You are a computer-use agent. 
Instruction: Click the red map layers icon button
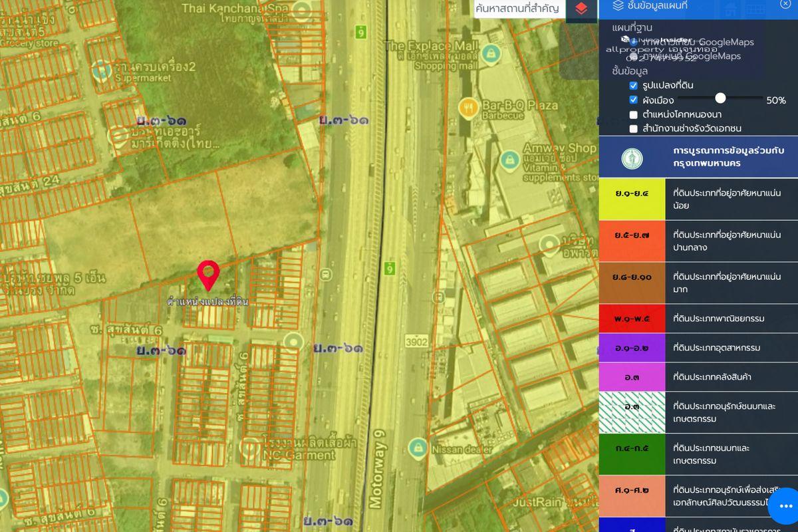[x=581, y=9]
